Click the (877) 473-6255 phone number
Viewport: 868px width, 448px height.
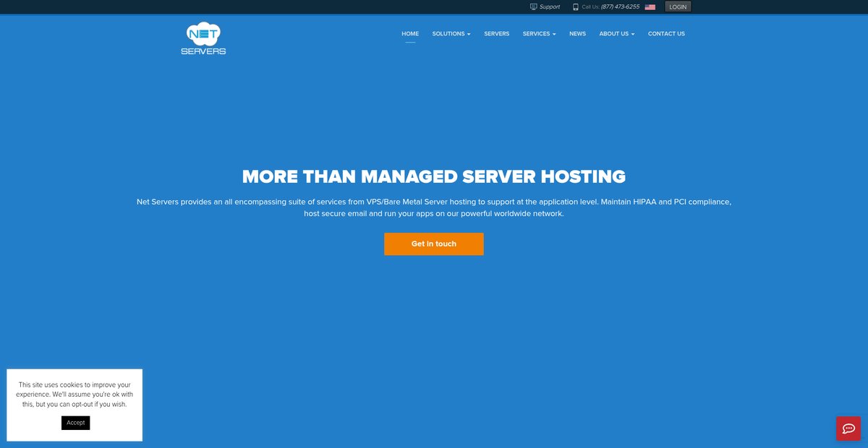[x=620, y=7]
